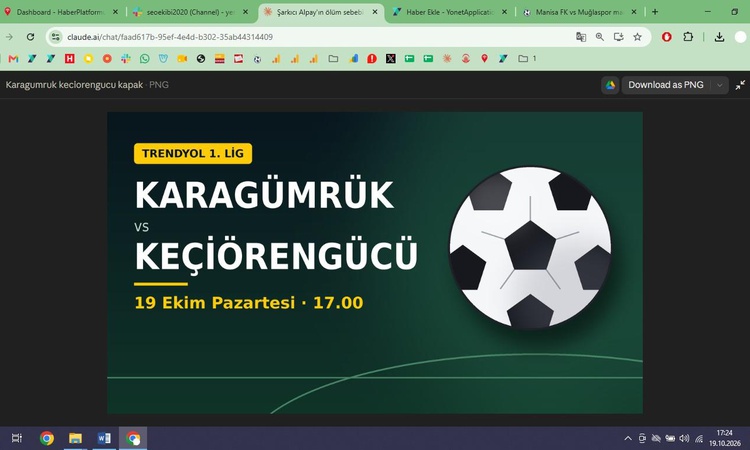Open the red exclamation bookmark icon

[x=372, y=59]
